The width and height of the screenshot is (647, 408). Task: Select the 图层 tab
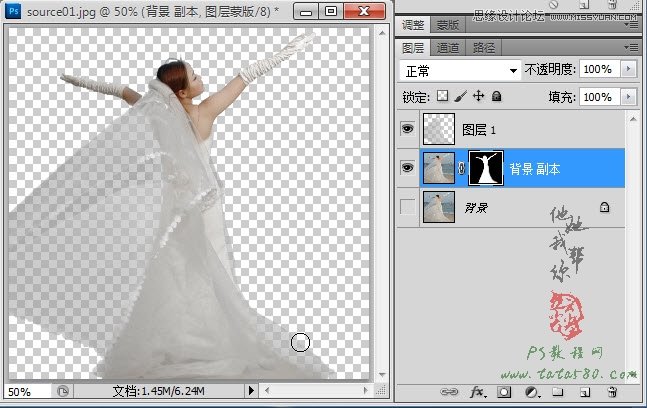point(413,48)
